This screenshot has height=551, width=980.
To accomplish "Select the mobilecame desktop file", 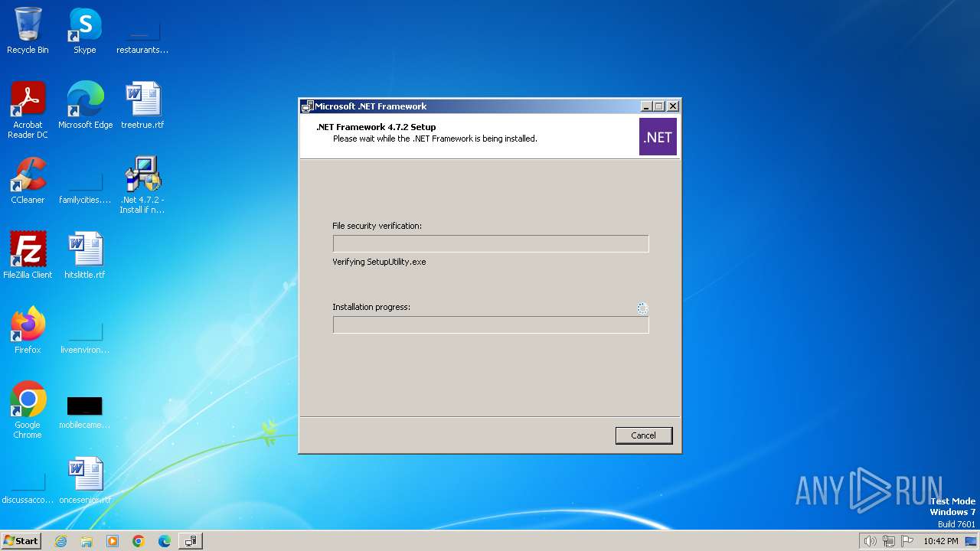I will click(85, 412).
